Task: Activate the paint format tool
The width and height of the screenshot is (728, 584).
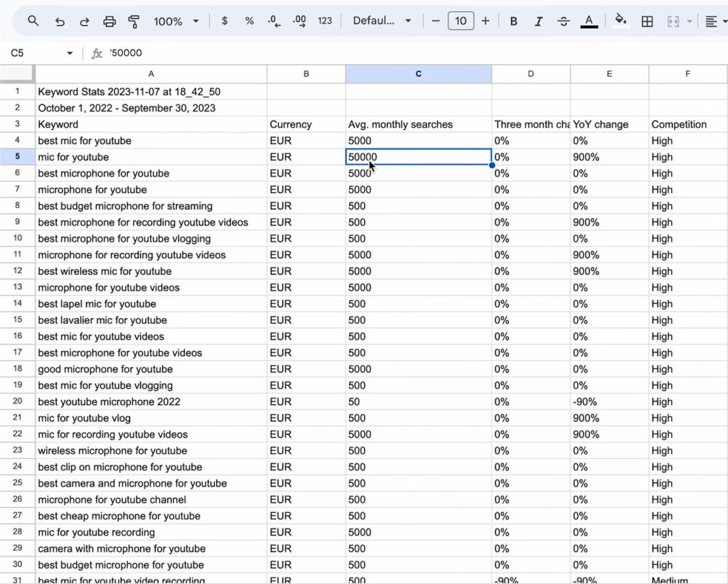Action: [134, 21]
